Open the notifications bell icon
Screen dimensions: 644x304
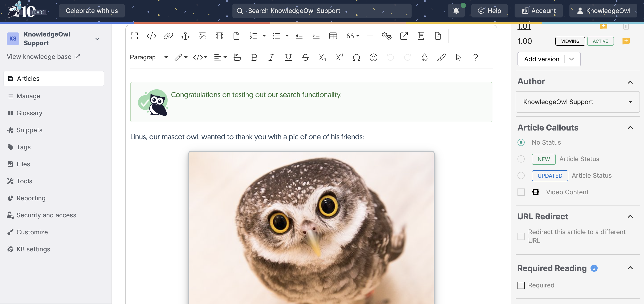pyautogui.click(x=456, y=11)
